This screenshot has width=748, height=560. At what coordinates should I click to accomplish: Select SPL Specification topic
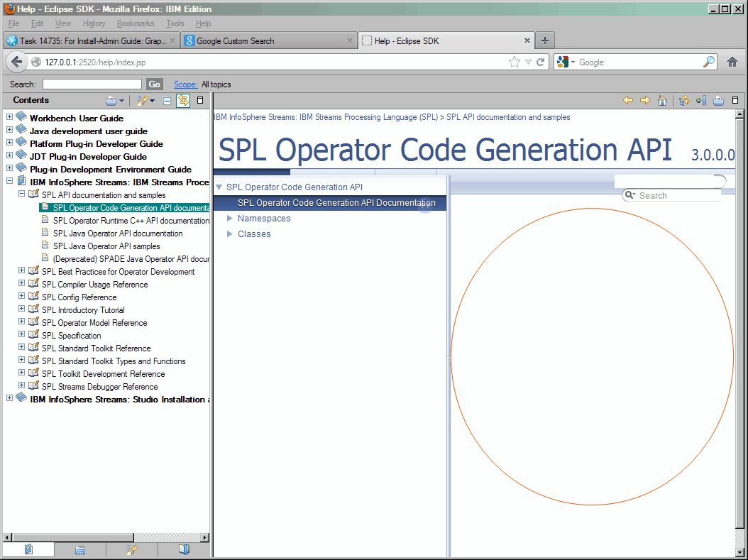point(72,336)
